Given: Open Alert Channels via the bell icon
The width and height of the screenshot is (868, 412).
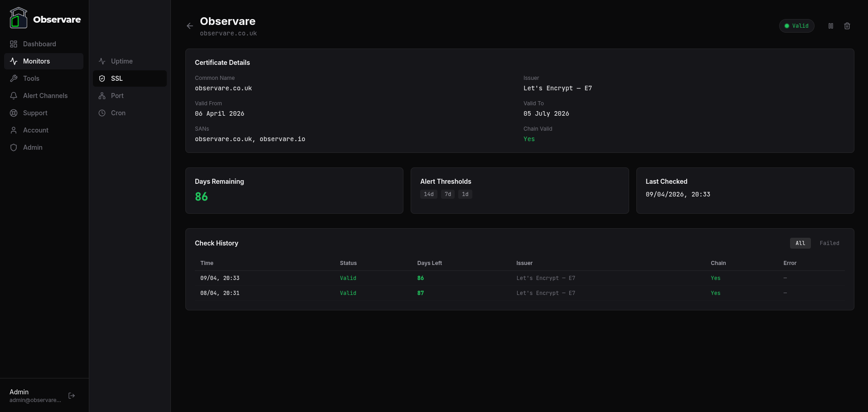Looking at the screenshot, I should point(14,96).
